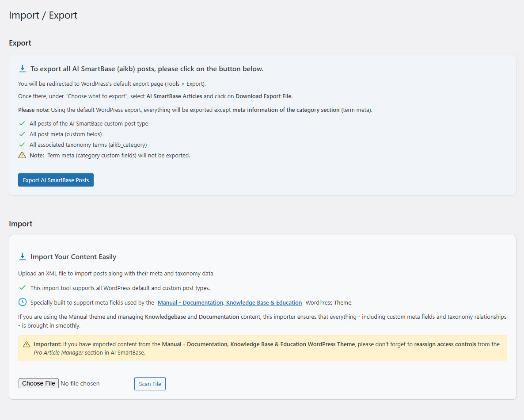Click the download icon beside the export heading
This screenshot has width=524, height=420.
click(x=23, y=69)
